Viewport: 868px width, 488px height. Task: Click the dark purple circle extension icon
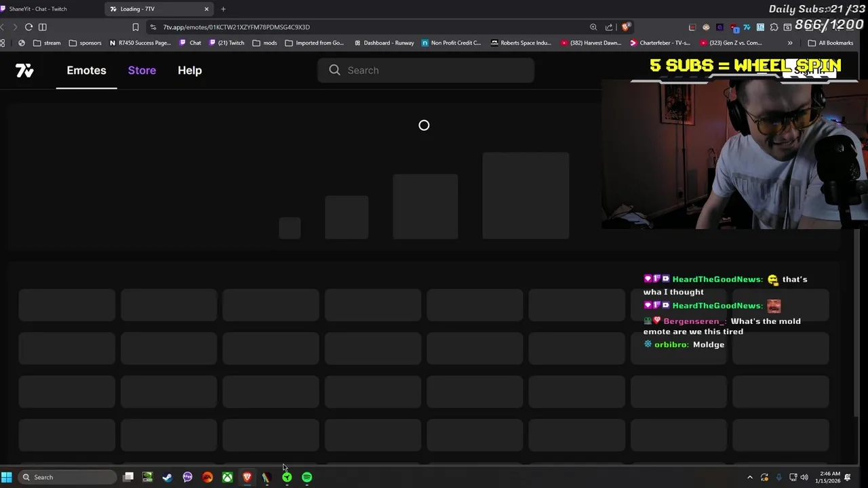coord(719,27)
